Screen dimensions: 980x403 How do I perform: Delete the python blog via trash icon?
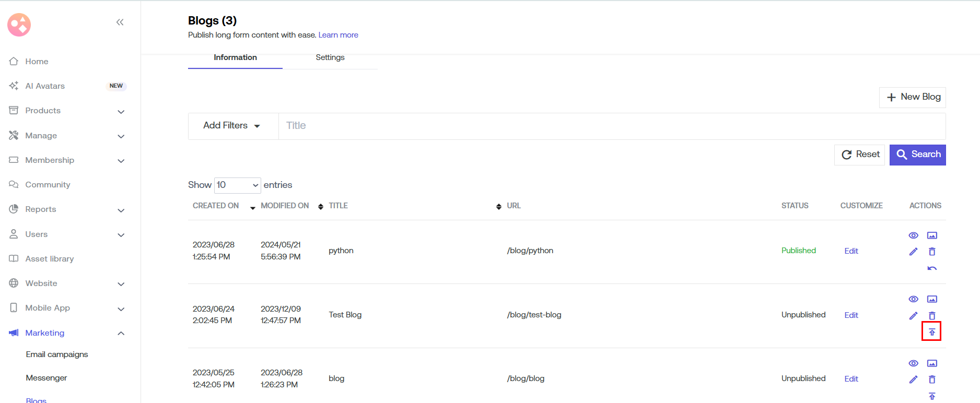[x=931, y=252]
